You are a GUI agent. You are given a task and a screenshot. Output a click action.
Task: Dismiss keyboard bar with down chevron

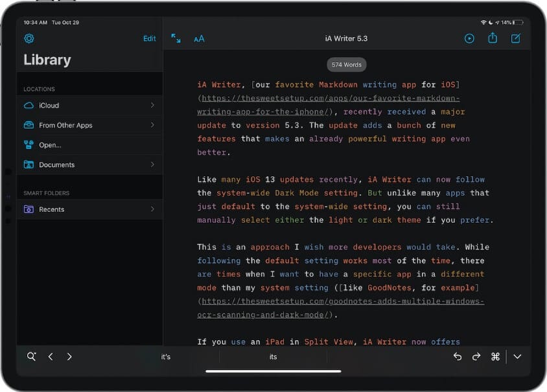tap(517, 356)
